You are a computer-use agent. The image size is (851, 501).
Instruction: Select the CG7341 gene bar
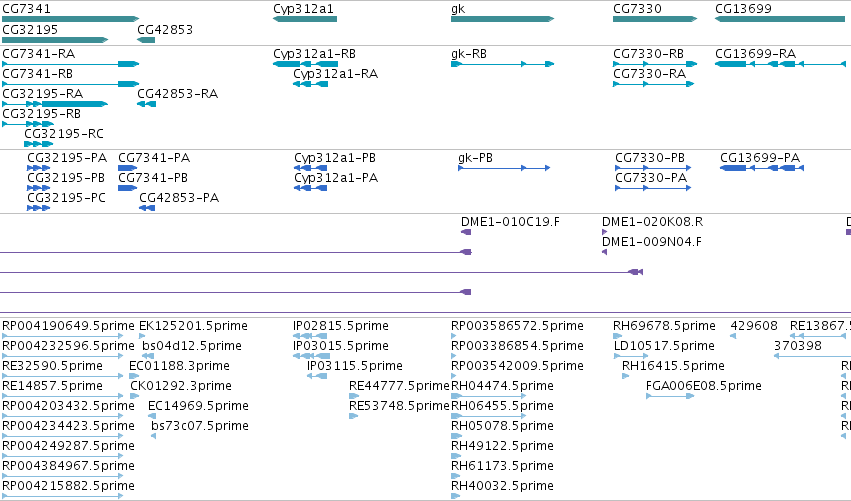[x=71, y=19]
